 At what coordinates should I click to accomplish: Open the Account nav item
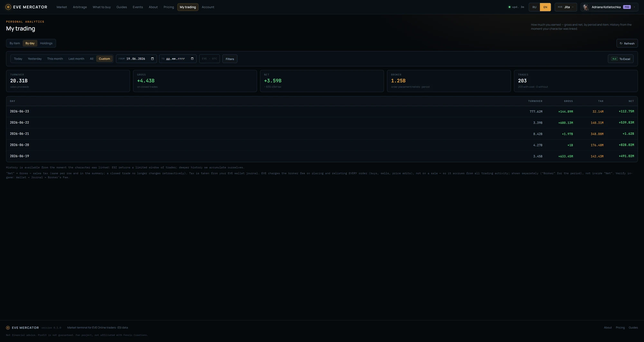[x=208, y=7]
